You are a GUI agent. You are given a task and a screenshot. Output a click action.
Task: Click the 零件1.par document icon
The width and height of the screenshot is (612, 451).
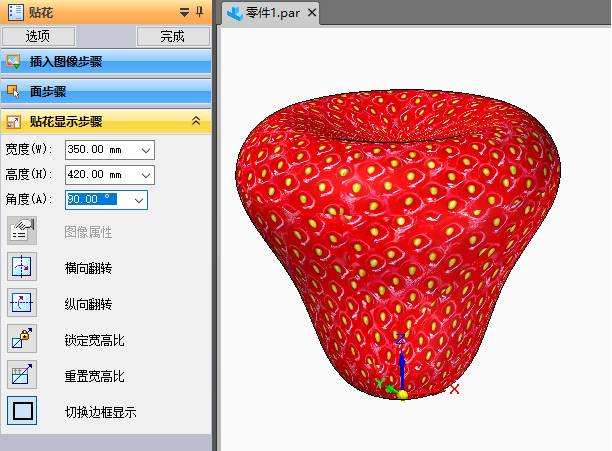click(235, 13)
